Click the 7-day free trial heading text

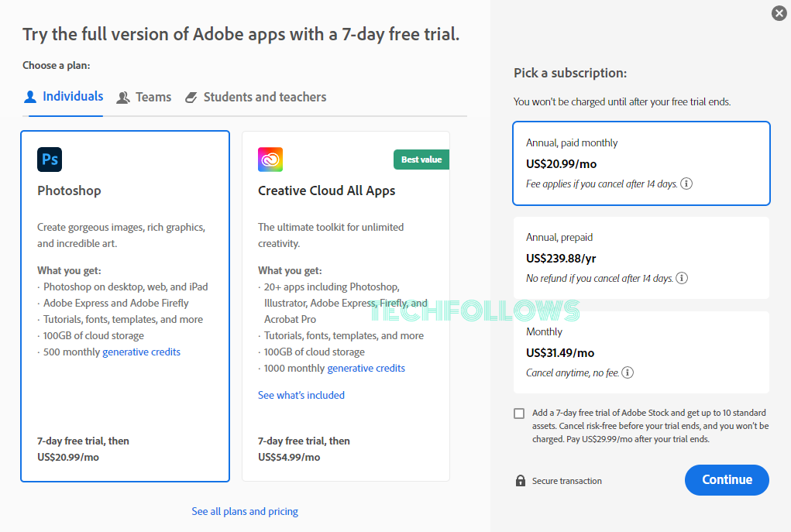point(241,34)
